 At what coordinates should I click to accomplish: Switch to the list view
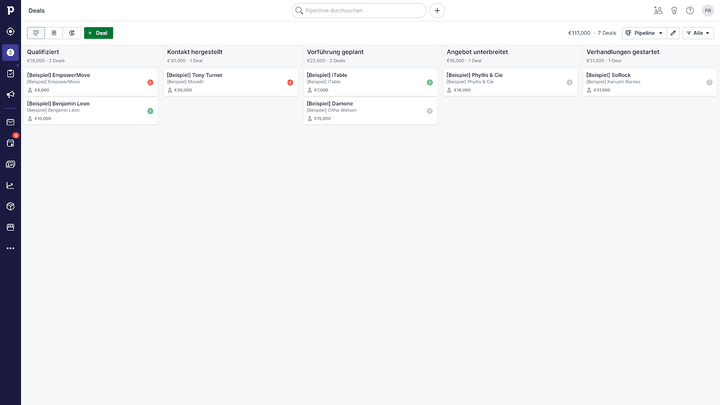coord(54,33)
